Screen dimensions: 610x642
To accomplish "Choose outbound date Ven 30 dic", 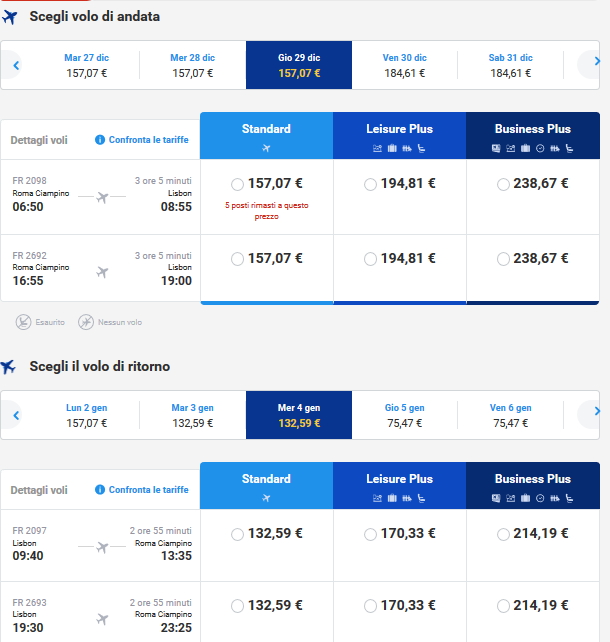I will (x=404, y=65).
